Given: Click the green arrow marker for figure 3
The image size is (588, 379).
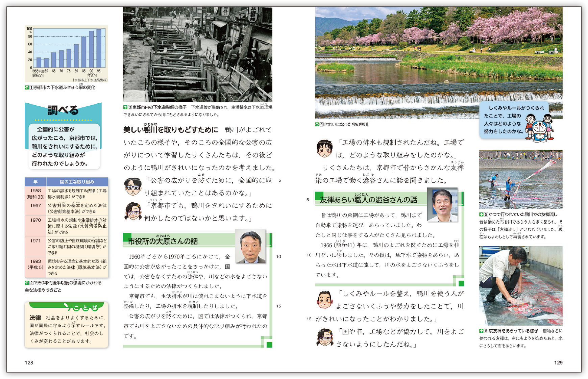Looking at the screenshot, I should click(125, 107).
